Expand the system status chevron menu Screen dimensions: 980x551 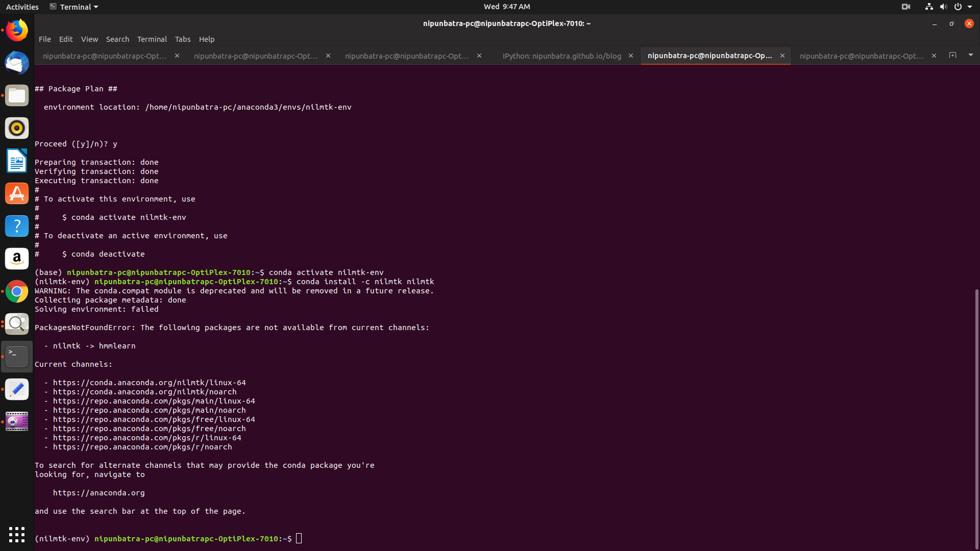pyautogui.click(x=970, y=7)
